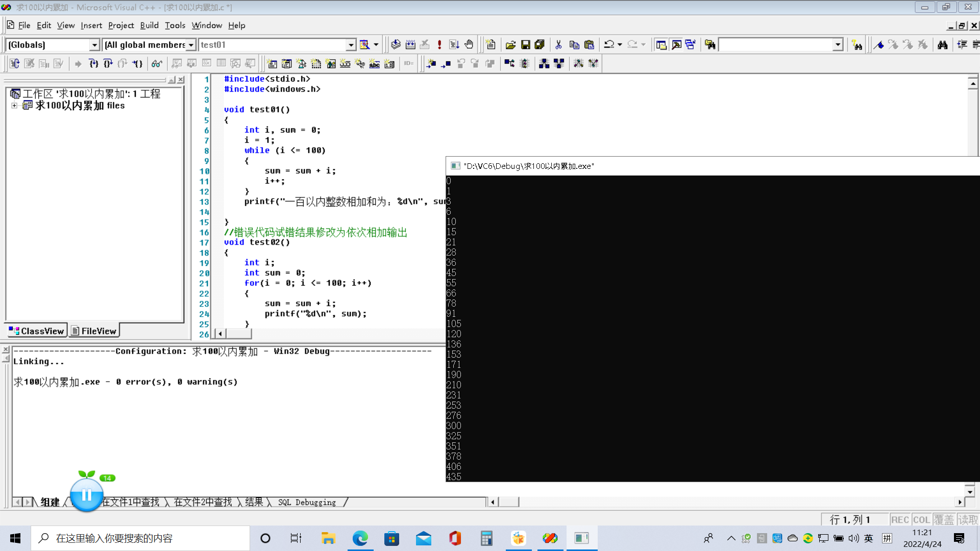Screen dimensions: 980x551
Task: Toggle the Workspace window toolbar button
Action: [661, 45]
